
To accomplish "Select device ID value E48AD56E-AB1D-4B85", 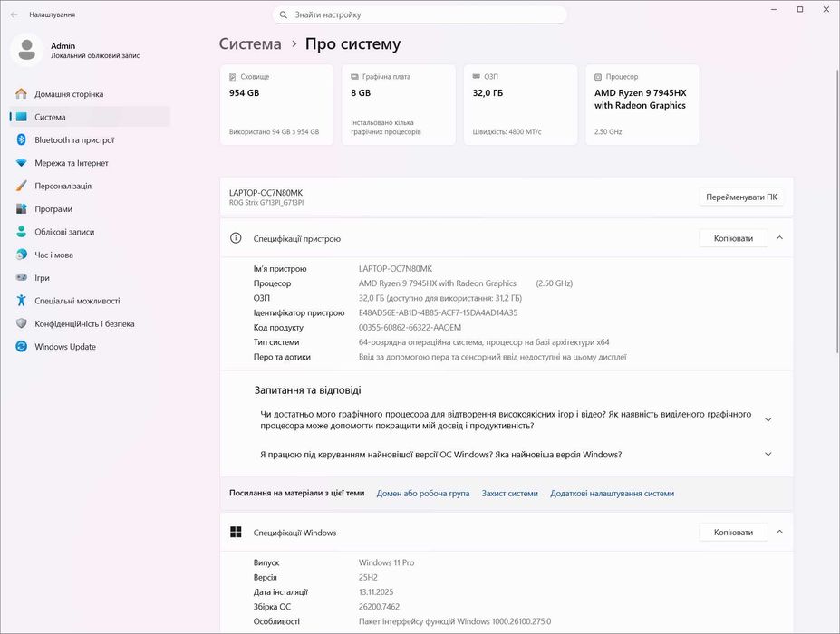I will [x=438, y=312].
